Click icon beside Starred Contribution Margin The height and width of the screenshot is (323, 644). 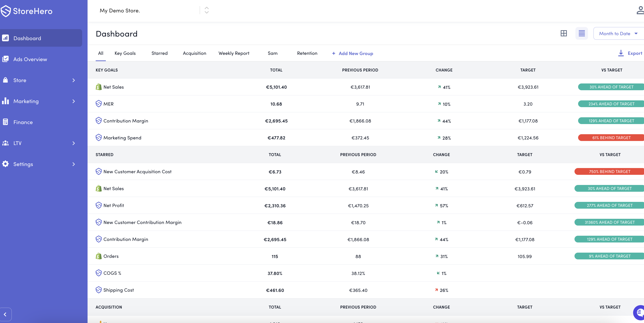99,239
